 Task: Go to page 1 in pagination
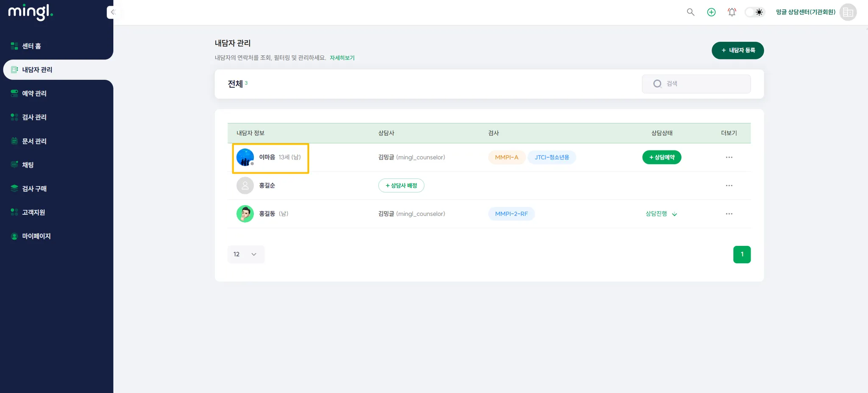coord(742,254)
